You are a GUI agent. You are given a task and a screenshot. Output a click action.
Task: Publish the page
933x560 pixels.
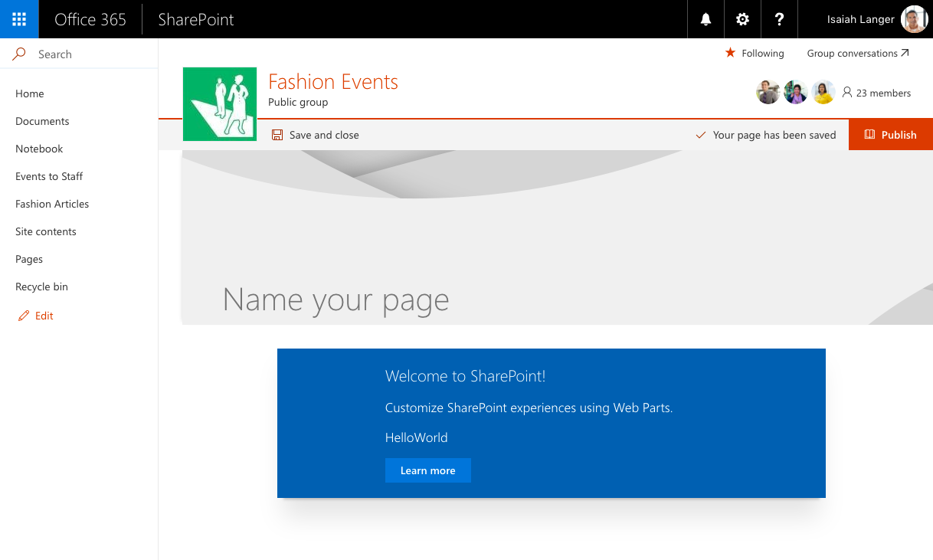(x=890, y=134)
